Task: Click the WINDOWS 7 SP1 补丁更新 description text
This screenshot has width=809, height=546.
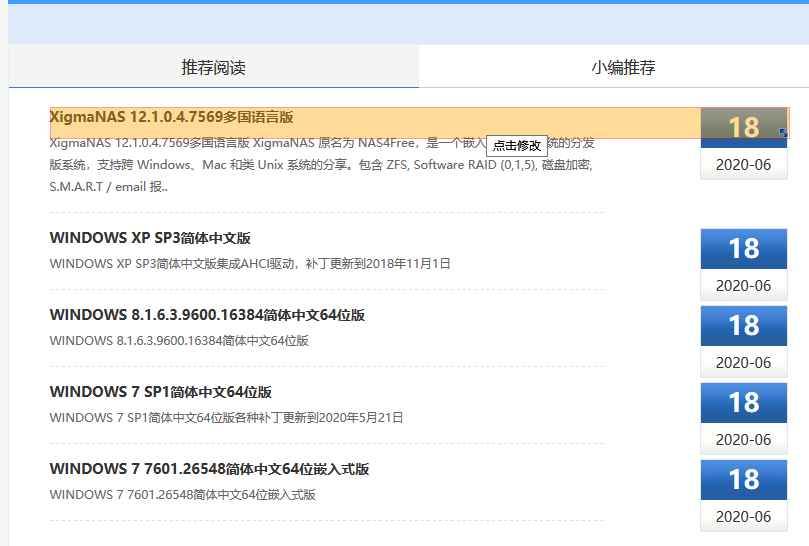Action: click(x=226, y=417)
